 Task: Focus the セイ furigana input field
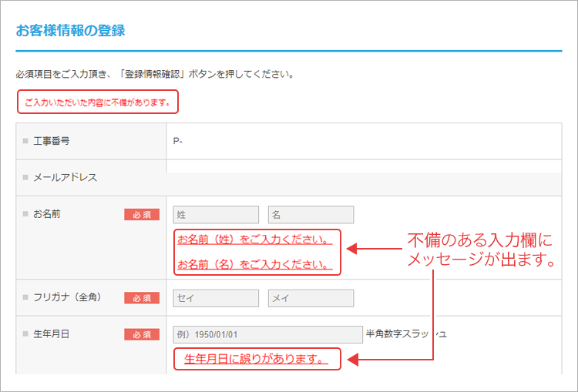click(x=216, y=298)
